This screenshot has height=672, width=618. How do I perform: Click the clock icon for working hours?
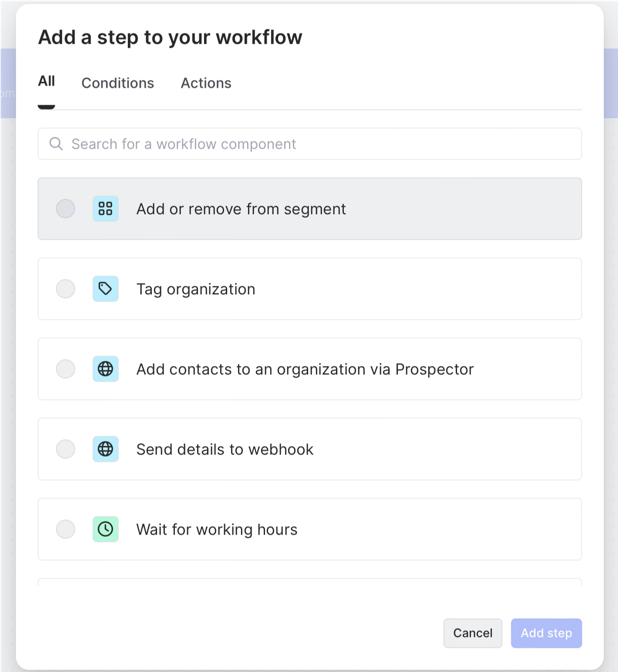pyautogui.click(x=105, y=529)
